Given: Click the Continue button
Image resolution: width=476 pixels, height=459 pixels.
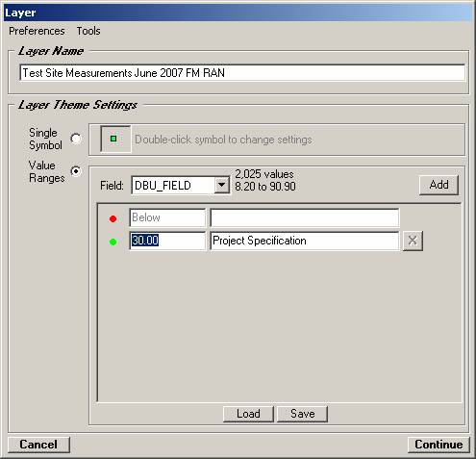Looking at the screenshot, I should tap(438, 445).
